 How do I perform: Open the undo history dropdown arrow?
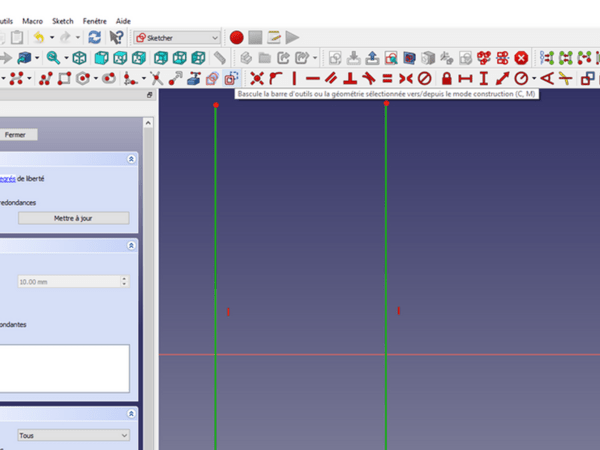51,37
